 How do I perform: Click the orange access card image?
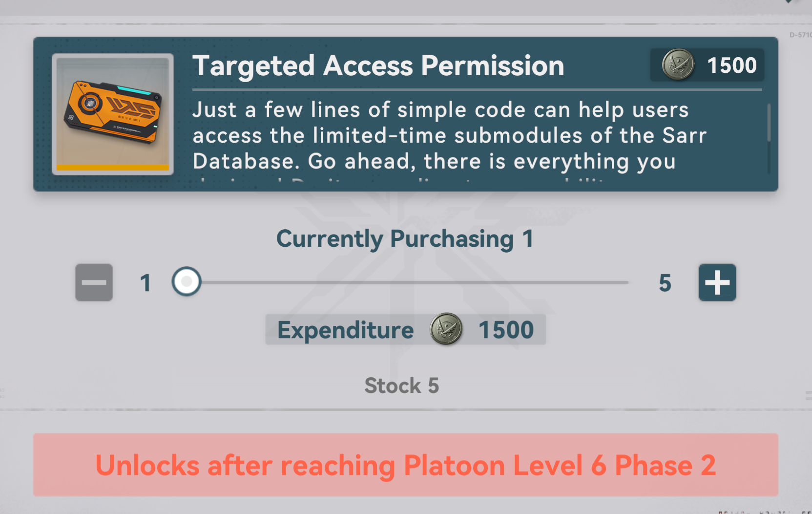[x=113, y=113]
